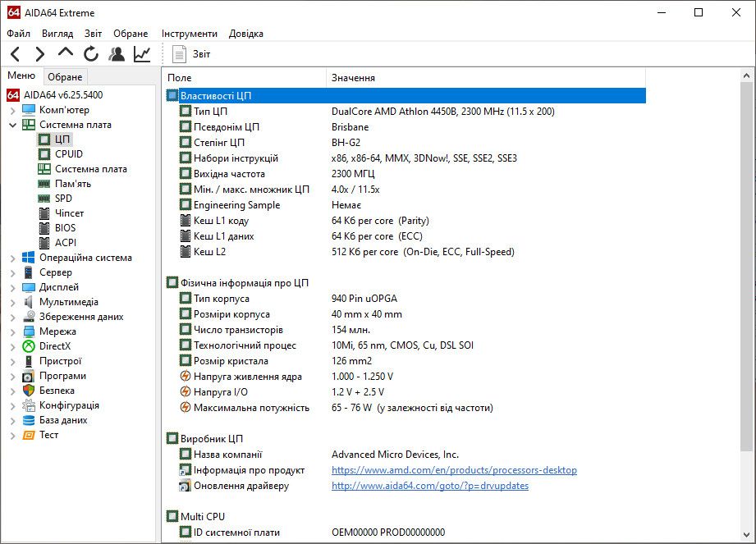The width and height of the screenshot is (756, 544).
Task: Expand the Дисплей tree node
Action: click(x=12, y=288)
